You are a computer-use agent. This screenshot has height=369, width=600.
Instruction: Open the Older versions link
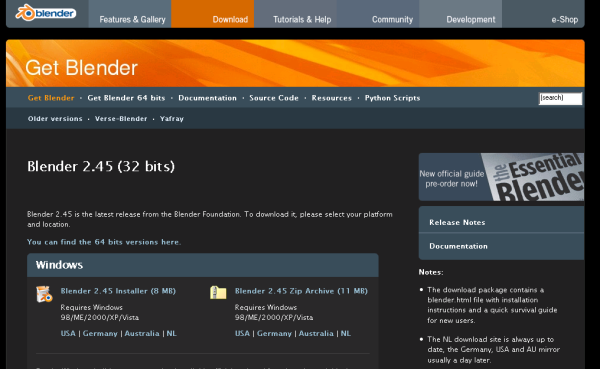click(55, 119)
